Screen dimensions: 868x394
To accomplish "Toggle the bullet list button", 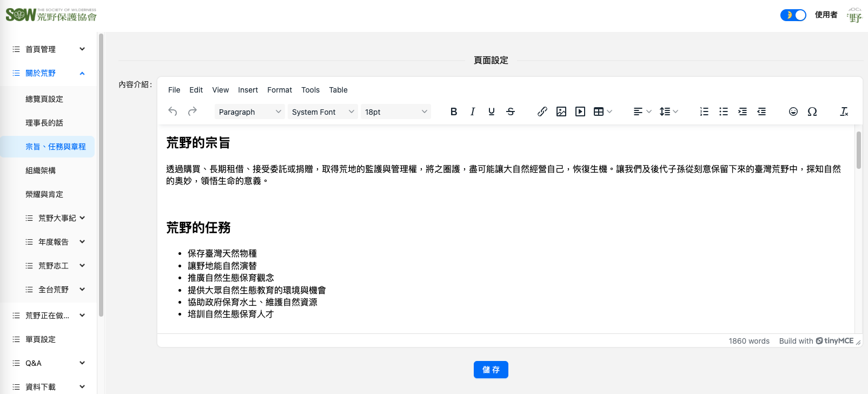I will [x=723, y=111].
